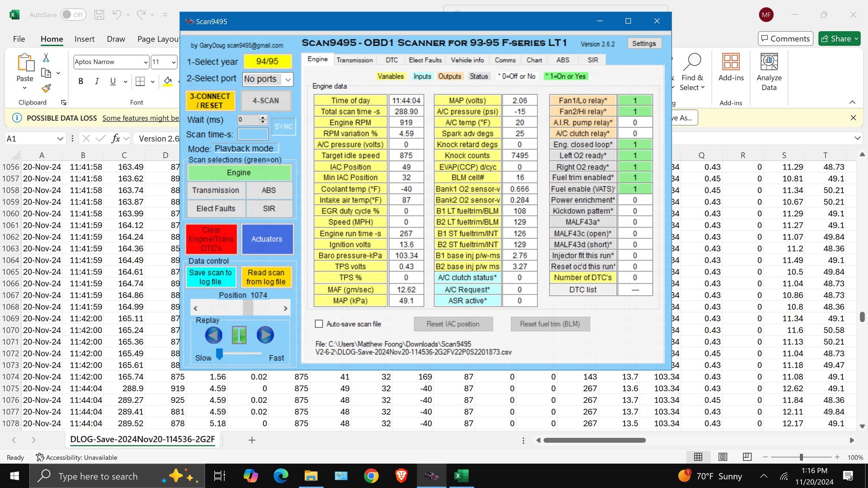The height and width of the screenshot is (488, 868).
Task: Click the Undo arrow in Excel
Action: tap(117, 15)
